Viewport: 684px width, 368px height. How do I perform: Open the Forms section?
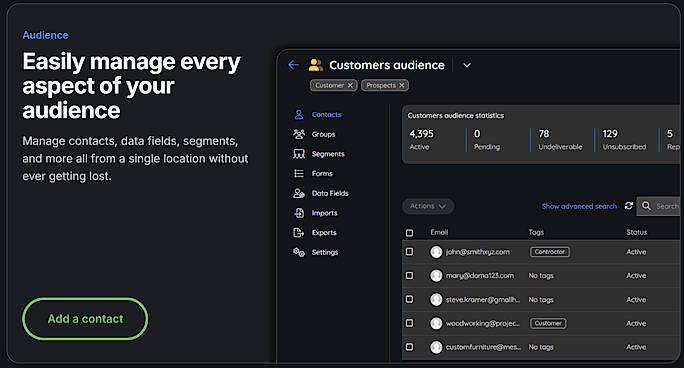coord(322,174)
